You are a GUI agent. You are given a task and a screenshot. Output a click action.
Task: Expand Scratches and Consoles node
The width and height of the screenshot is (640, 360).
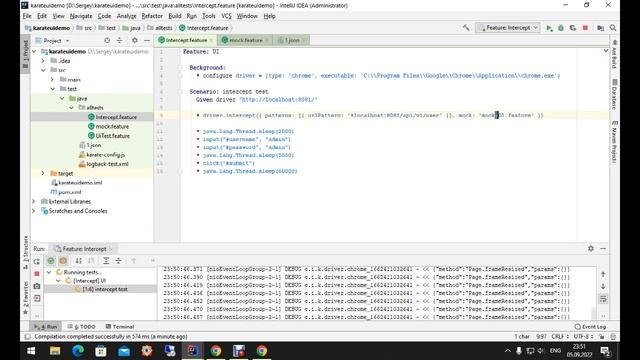pyautogui.click(x=33, y=211)
